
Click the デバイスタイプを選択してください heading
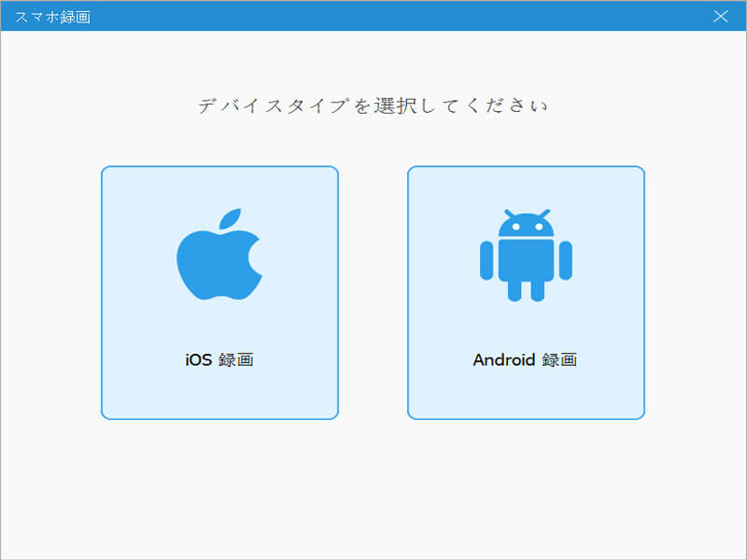coord(373,105)
